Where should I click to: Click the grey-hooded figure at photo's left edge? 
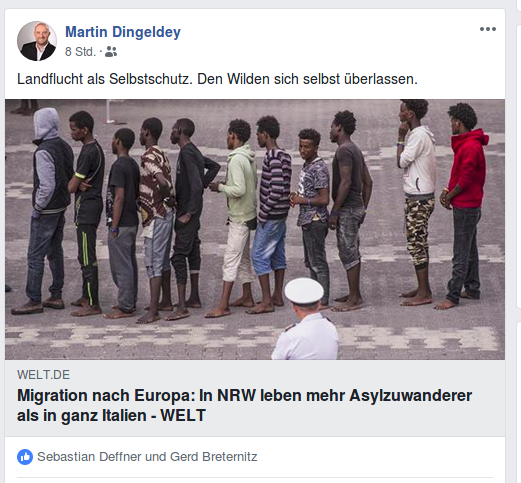tap(48, 210)
